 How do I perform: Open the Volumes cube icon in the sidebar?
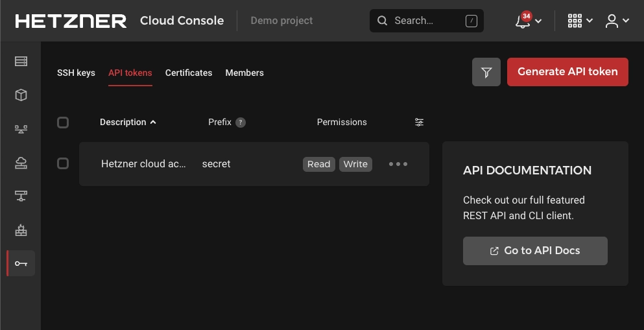[x=21, y=95]
